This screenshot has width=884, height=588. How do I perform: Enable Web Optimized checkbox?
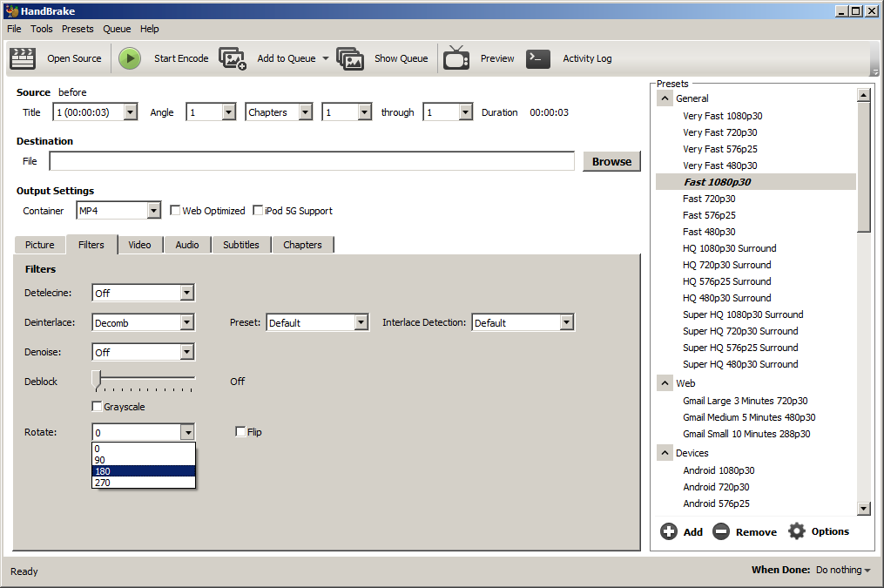coord(175,210)
